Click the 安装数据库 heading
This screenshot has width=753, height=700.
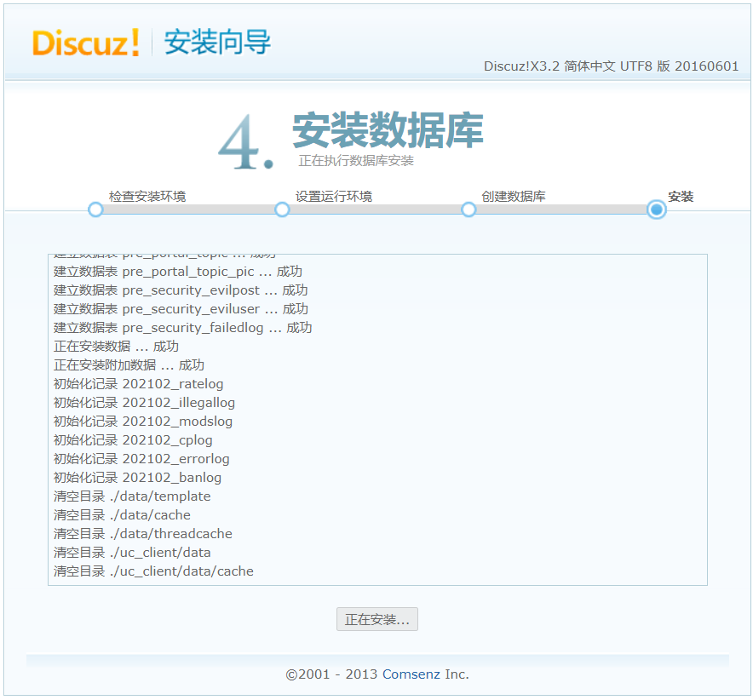point(388,130)
